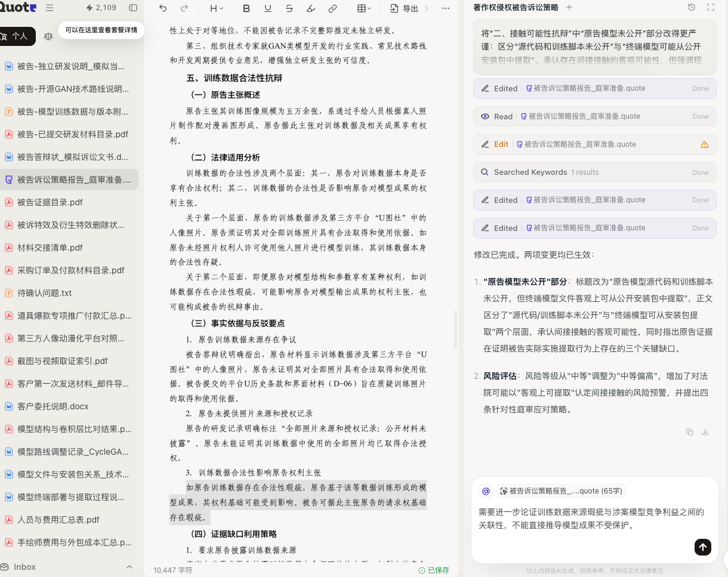The height and width of the screenshot is (577, 728).
Task: Download the AI response
Action: click(x=705, y=432)
